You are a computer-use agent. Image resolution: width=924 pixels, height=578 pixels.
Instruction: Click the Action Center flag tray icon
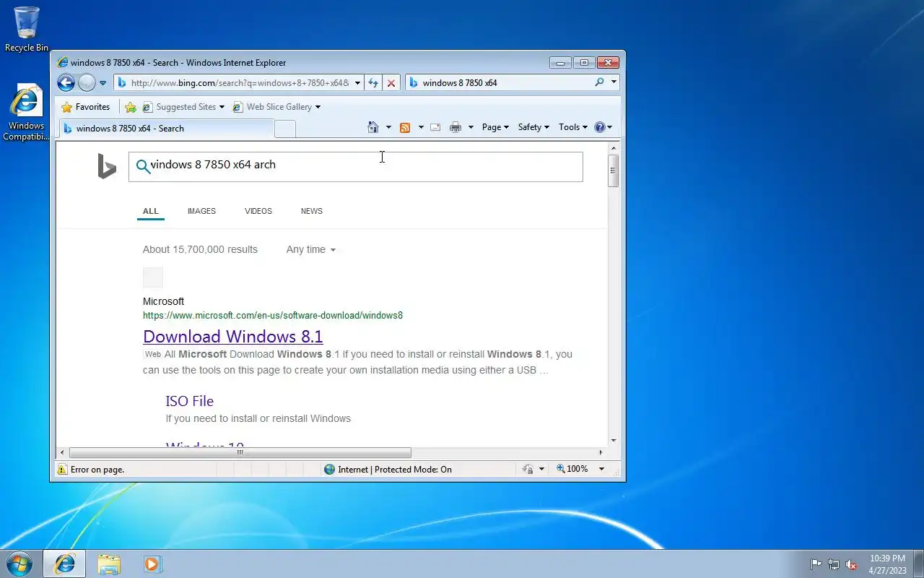[x=816, y=564]
